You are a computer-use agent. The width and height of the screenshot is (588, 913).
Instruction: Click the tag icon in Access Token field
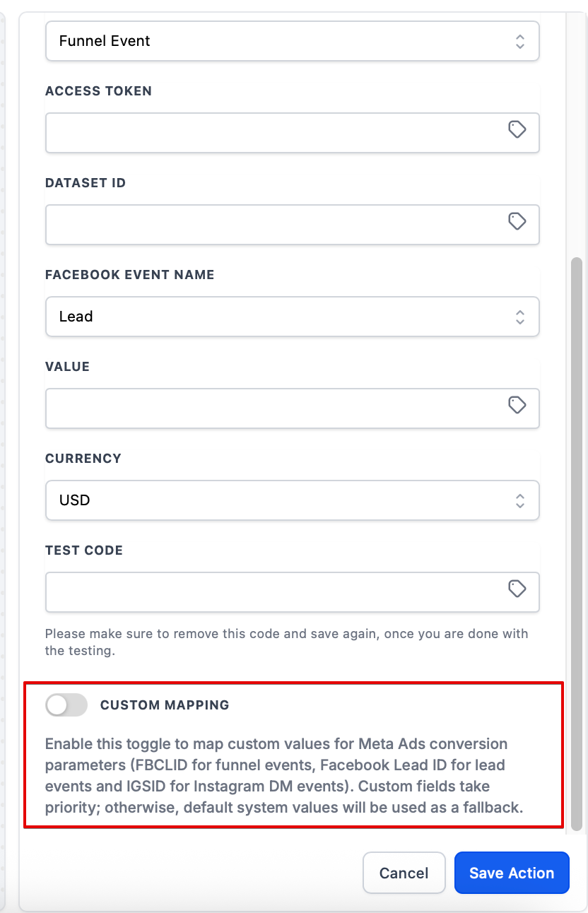pos(517,129)
